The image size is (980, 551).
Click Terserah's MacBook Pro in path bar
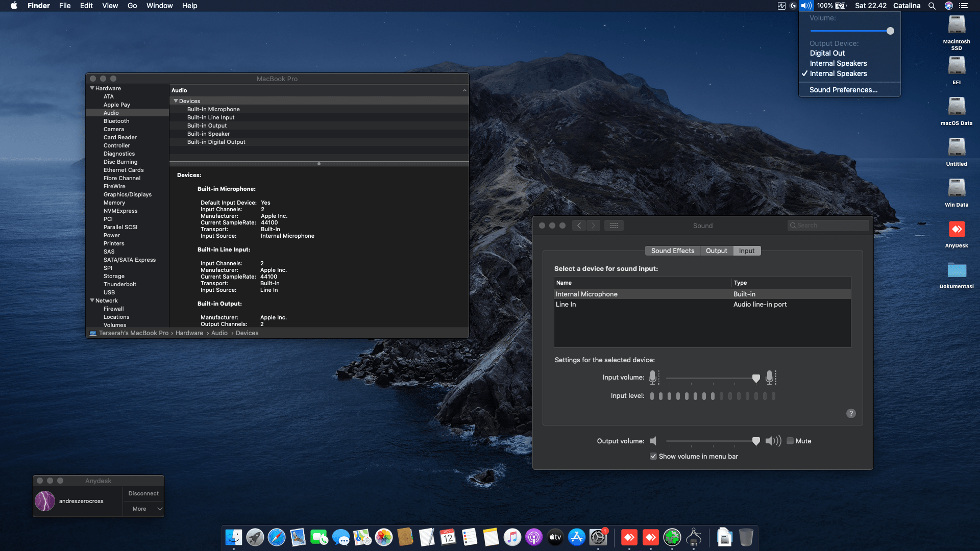[x=134, y=333]
